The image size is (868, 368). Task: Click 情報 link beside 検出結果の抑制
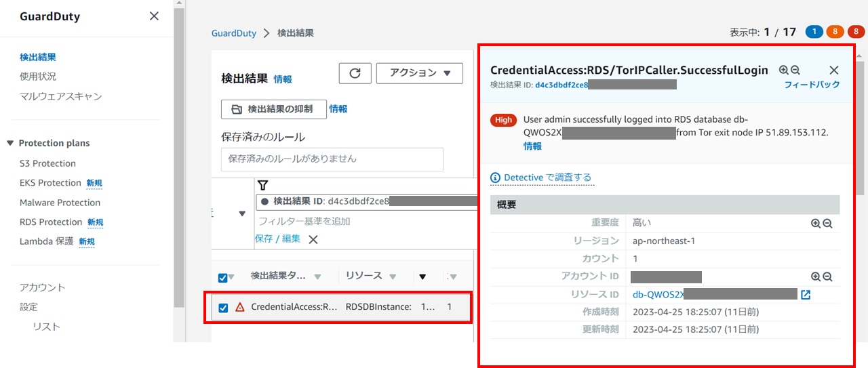[338, 109]
